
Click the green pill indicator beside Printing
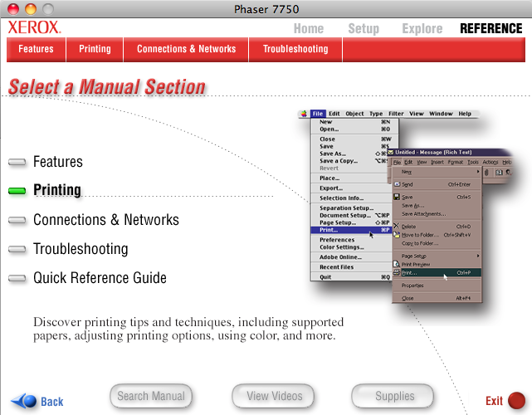[x=17, y=191]
